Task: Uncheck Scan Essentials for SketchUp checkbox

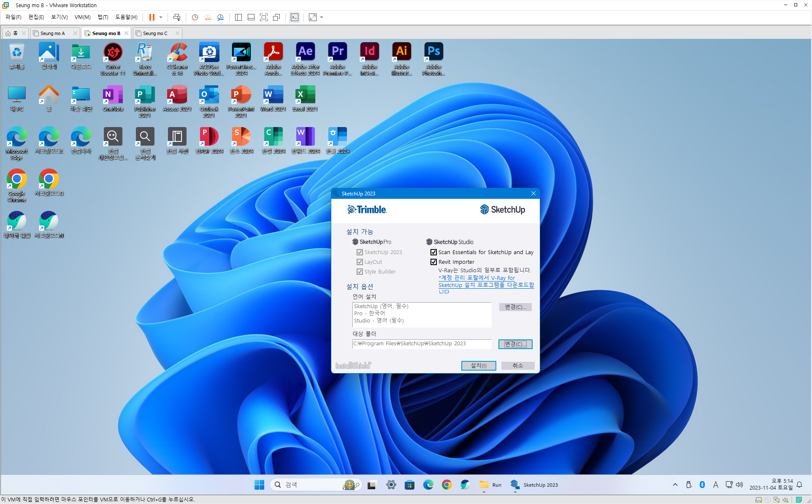Action: pyautogui.click(x=433, y=252)
